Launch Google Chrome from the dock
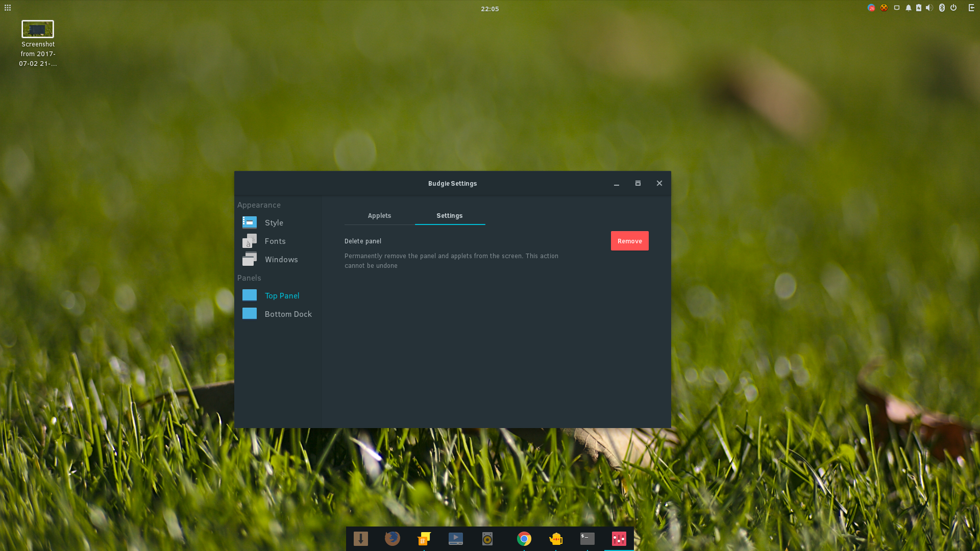 [524, 539]
